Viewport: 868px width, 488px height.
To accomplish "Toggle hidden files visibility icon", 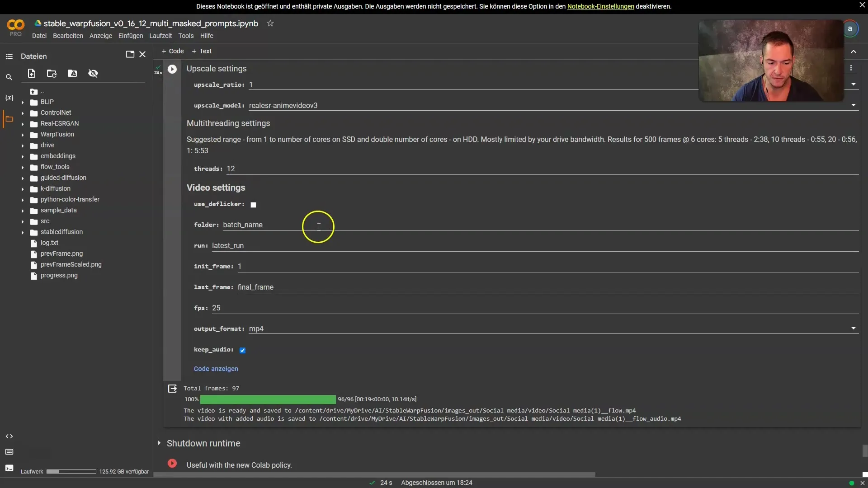I will click(93, 73).
